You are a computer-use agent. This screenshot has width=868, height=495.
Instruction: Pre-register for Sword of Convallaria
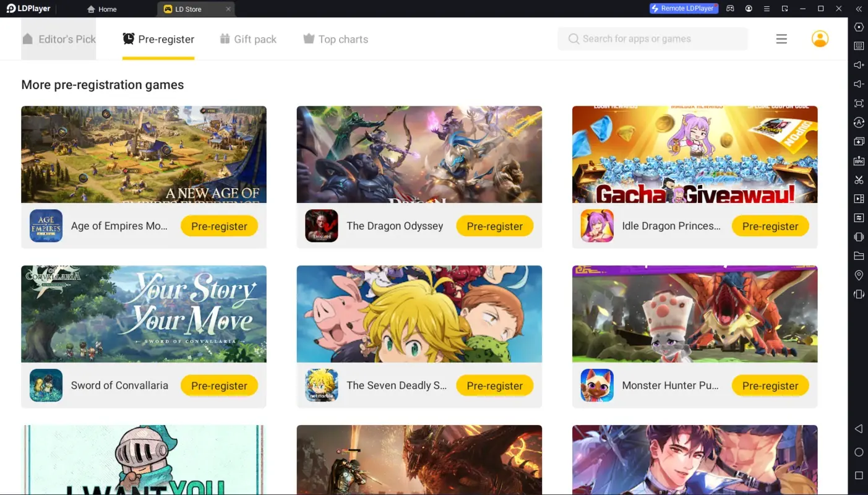point(219,385)
